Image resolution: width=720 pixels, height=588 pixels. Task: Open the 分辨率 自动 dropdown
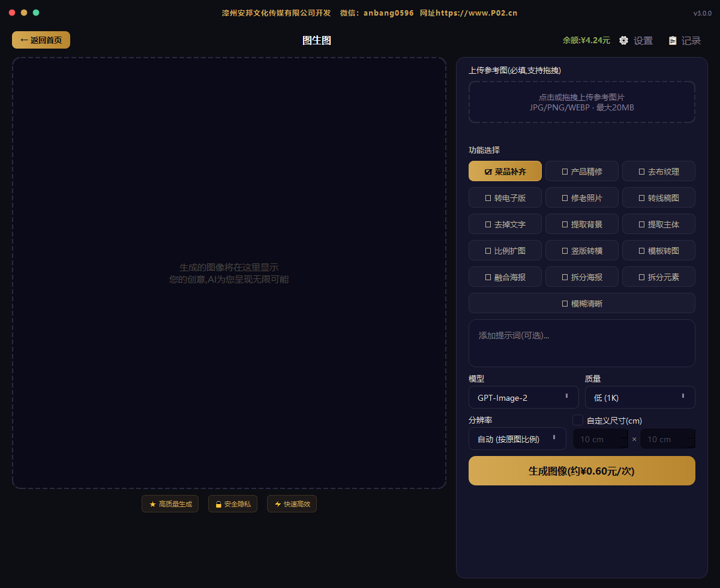517,439
